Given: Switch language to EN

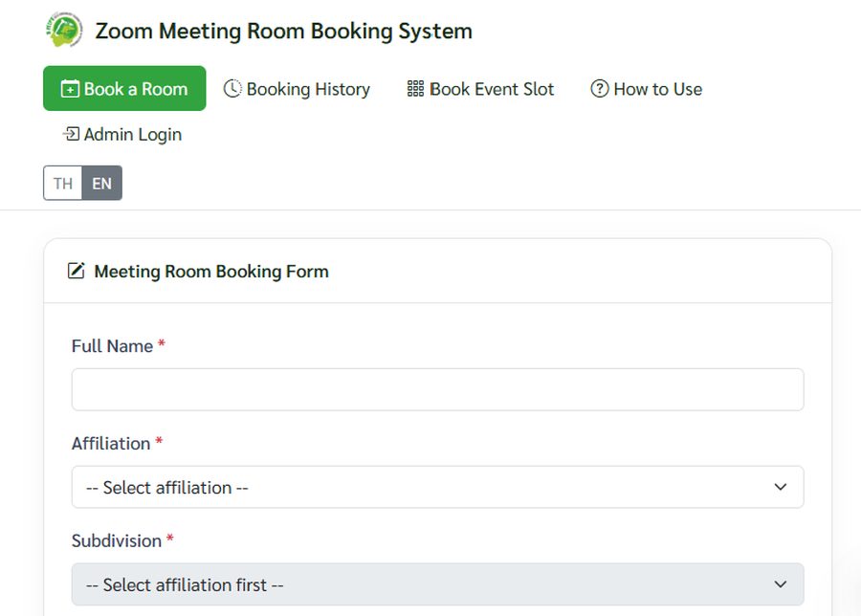Looking at the screenshot, I should [x=101, y=183].
